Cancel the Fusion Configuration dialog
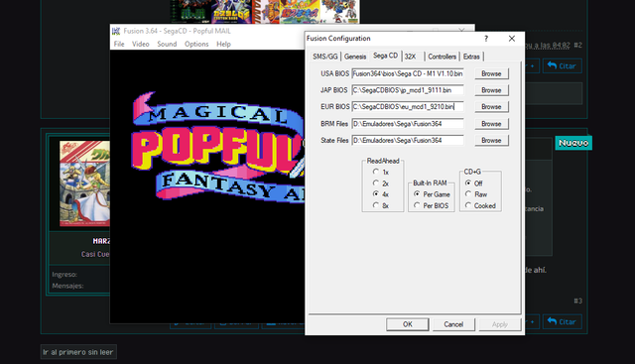Viewport: 635px width, 364px height. coord(453,324)
